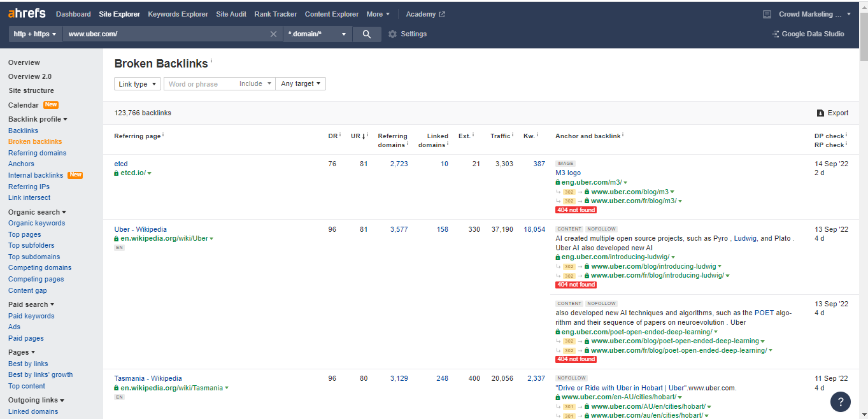Expand the Any target filter dropdown
868x419 pixels.
(300, 83)
